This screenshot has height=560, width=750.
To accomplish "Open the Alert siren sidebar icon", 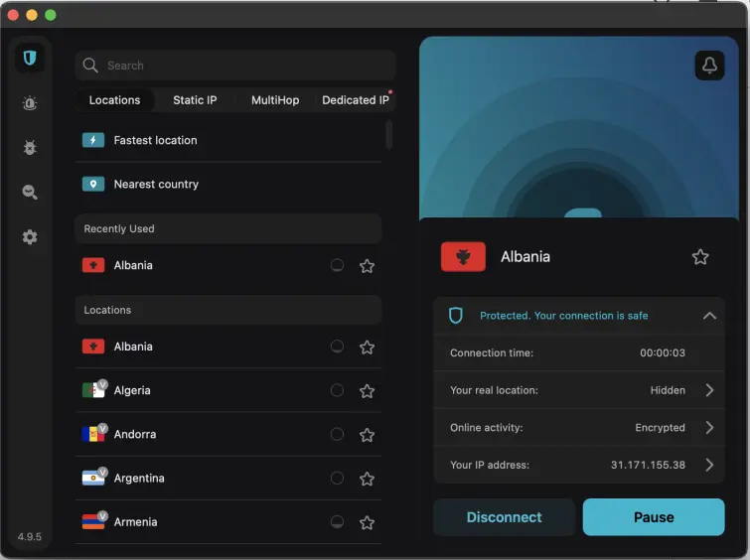I will point(30,103).
